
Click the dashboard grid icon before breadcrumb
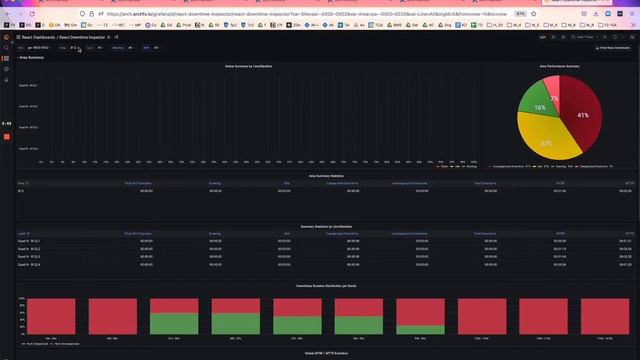point(18,37)
